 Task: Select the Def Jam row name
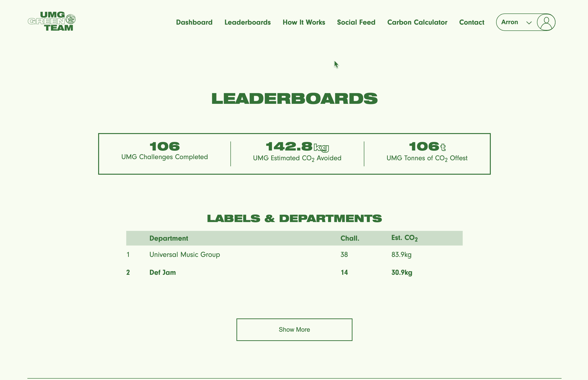[x=162, y=272]
